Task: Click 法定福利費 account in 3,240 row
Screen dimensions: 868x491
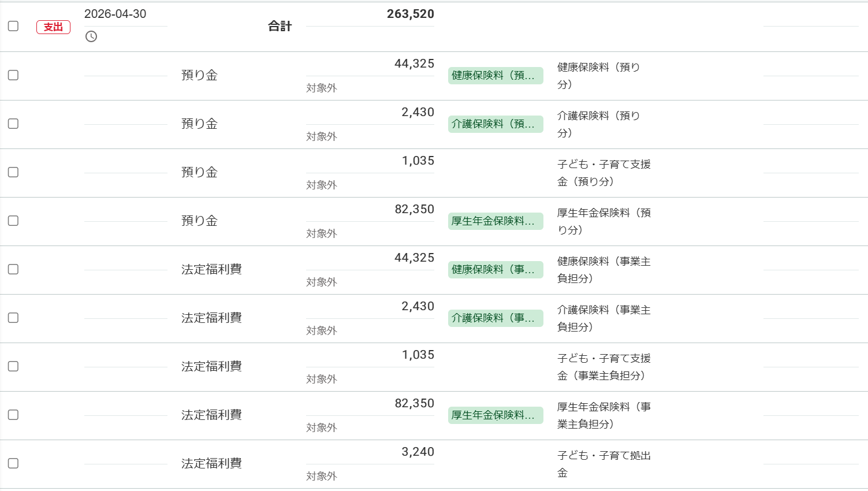Action: tap(211, 463)
